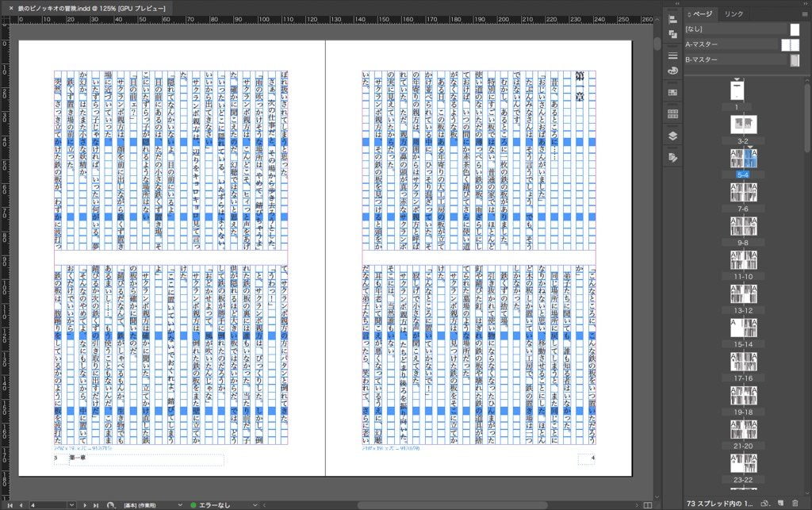Click the 5-4 spread label

[743, 174]
